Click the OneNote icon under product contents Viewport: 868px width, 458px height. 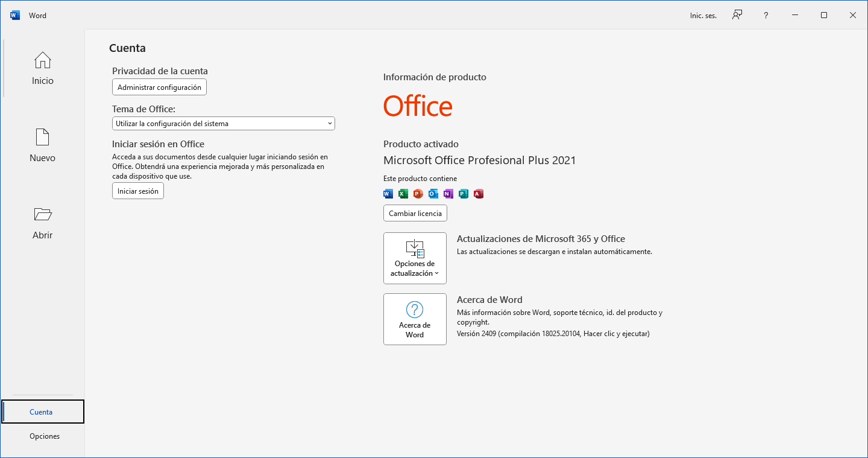(x=448, y=194)
